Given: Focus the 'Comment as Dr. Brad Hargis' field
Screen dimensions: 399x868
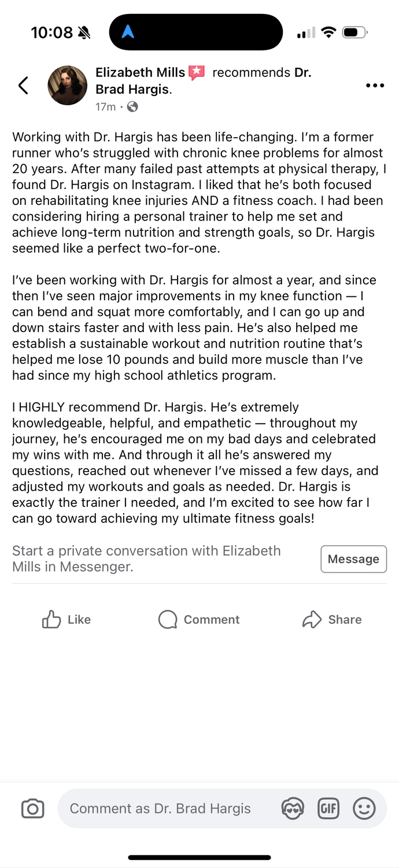Looking at the screenshot, I should tap(161, 808).
